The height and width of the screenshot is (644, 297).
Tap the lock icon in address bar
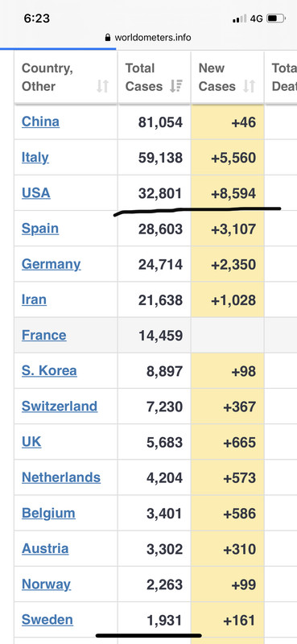click(108, 37)
